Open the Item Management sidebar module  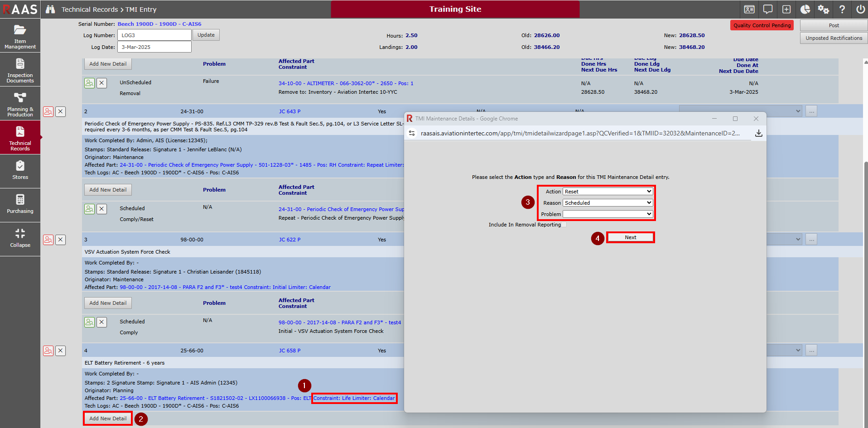click(x=20, y=36)
